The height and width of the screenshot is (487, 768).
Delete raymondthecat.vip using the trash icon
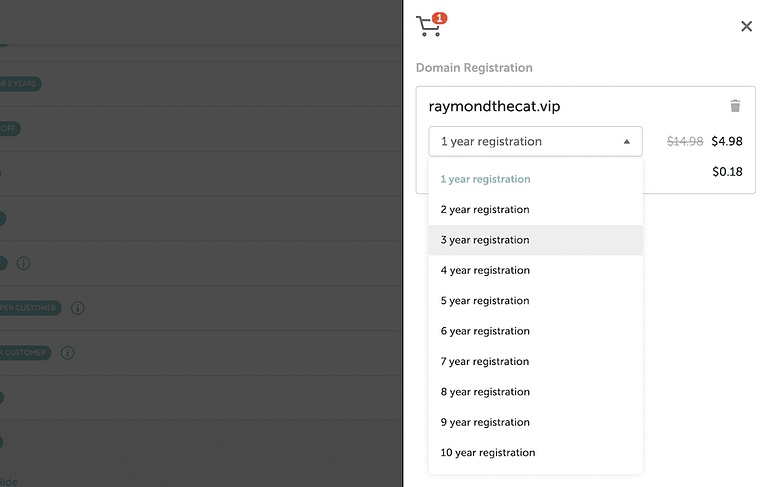point(735,106)
